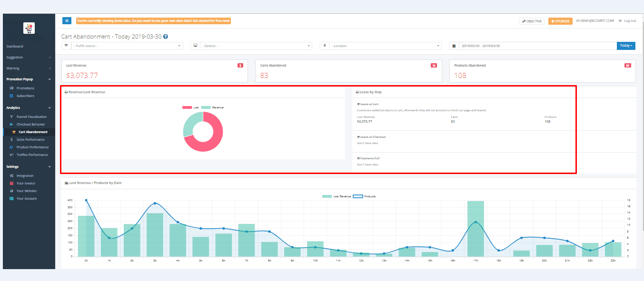Click the Log out link
The width and height of the screenshot is (644, 281).
(629, 21)
